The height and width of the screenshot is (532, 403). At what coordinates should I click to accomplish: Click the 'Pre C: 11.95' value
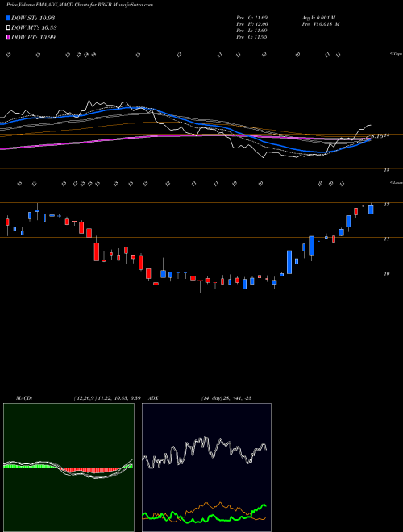tap(252, 37)
